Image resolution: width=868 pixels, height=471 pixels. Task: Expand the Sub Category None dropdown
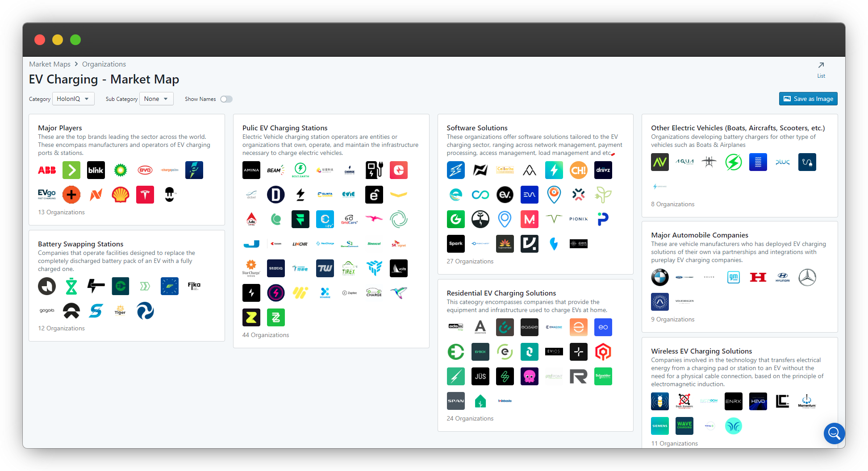(x=156, y=99)
